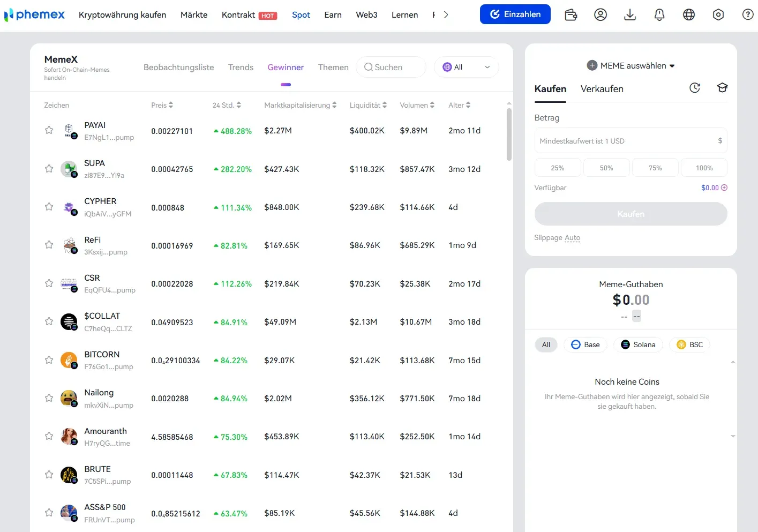Expand MEME auswählen selector
This screenshot has height=532, width=758.
[631, 65]
